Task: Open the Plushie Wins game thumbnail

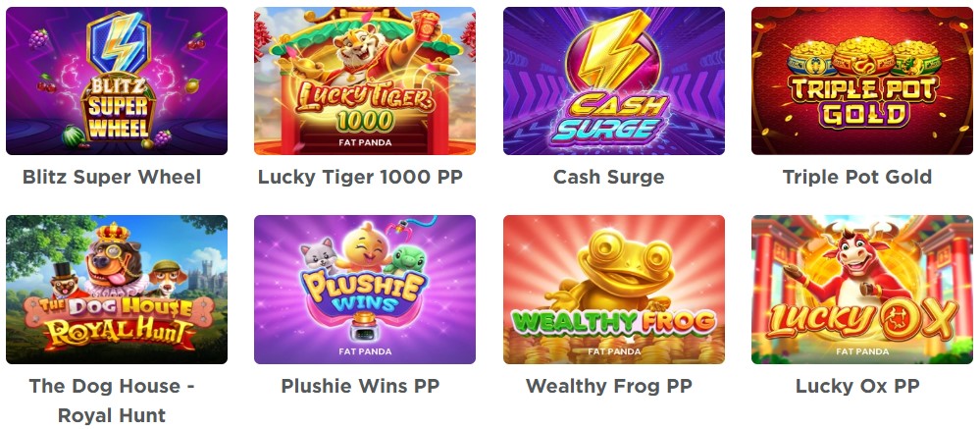Action: [x=365, y=290]
